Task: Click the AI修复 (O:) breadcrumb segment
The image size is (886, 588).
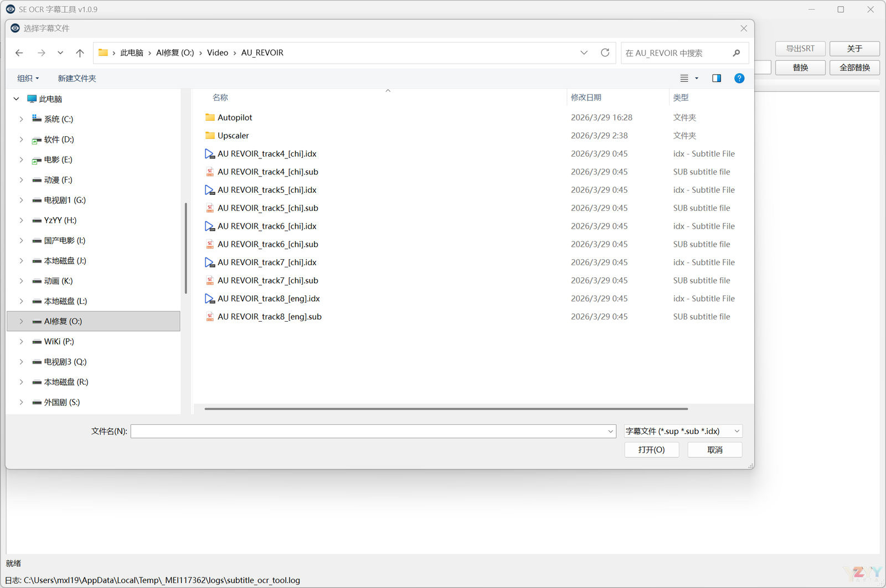Action: click(x=175, y=53)
